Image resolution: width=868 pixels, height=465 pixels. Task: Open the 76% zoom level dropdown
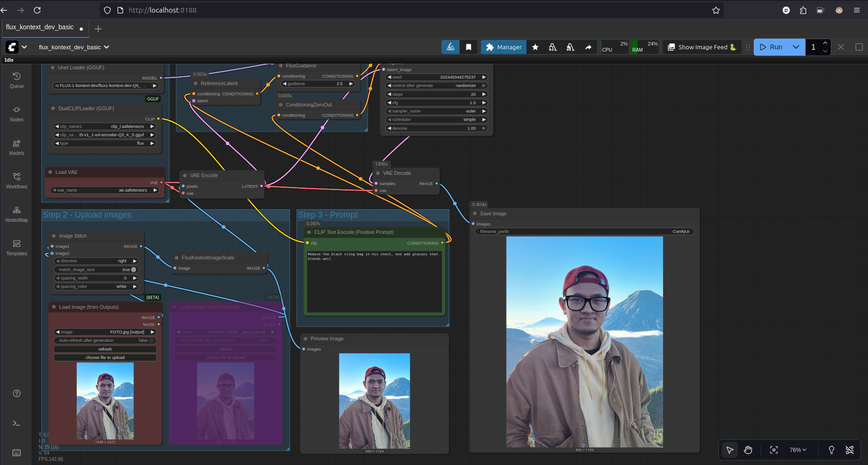point(798,450)
